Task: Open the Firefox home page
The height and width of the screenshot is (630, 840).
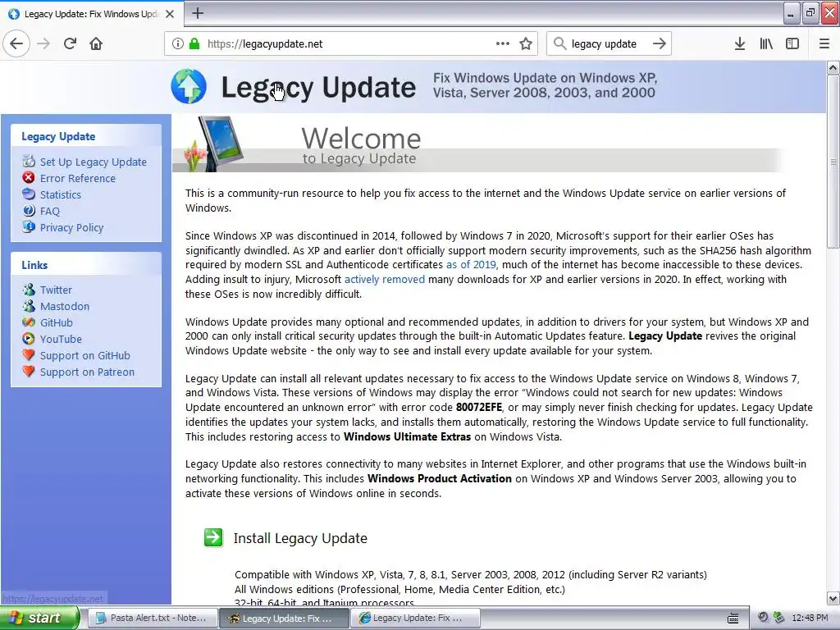Action: coord(96,43)
